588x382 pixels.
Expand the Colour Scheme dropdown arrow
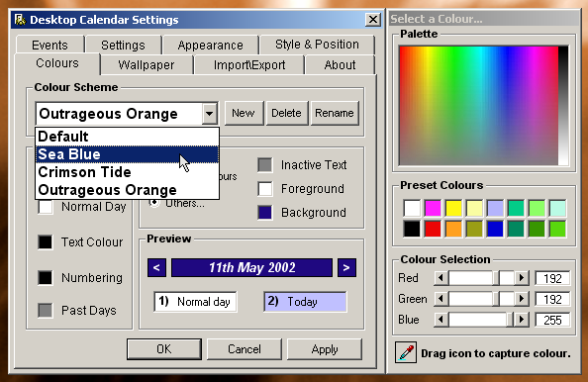pyautogui.click(x=209, y=113)
